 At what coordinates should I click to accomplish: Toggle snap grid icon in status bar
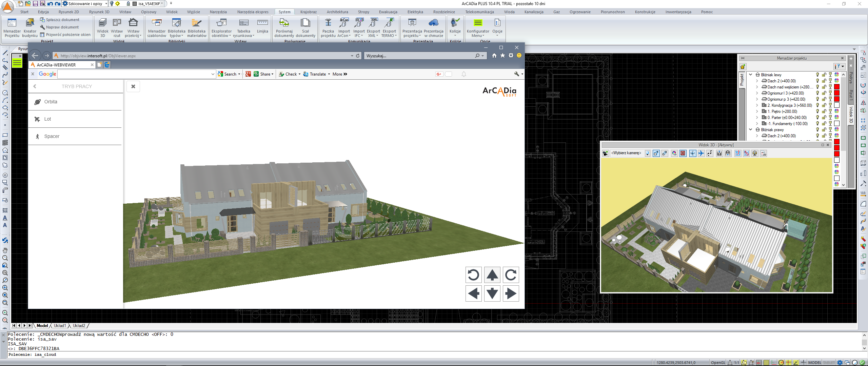coord(758,363)
